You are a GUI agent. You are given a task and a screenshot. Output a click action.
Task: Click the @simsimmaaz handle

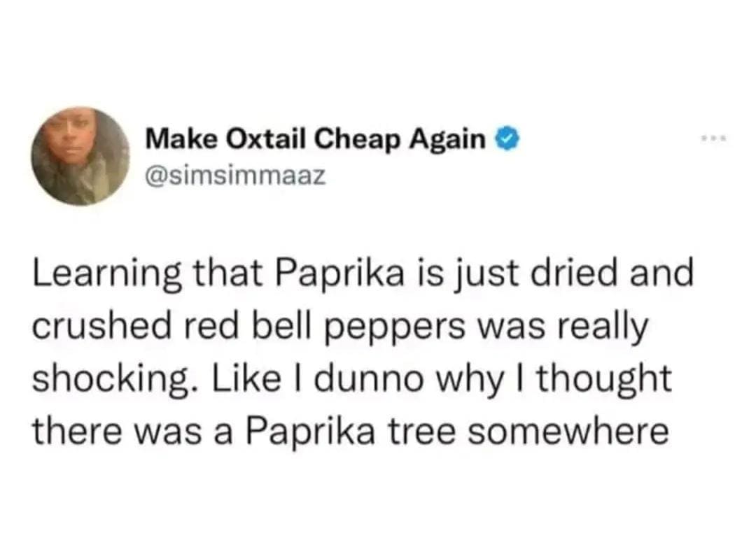point(236,175)
